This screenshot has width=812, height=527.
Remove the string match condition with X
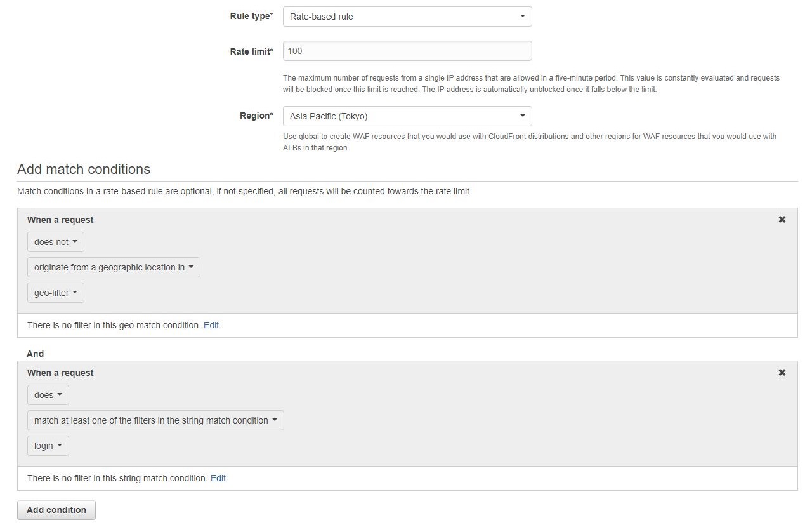[x=782, y=372]
